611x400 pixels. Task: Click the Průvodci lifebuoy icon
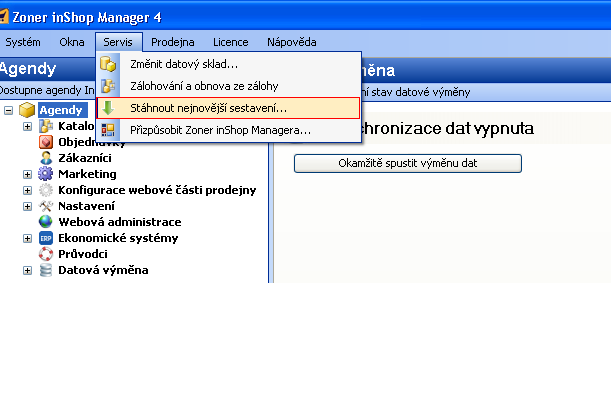[46, 254]
